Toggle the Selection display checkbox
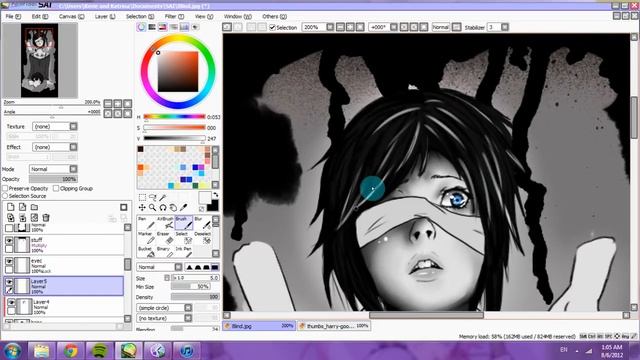The image size is (640, 360). [272, 27]
